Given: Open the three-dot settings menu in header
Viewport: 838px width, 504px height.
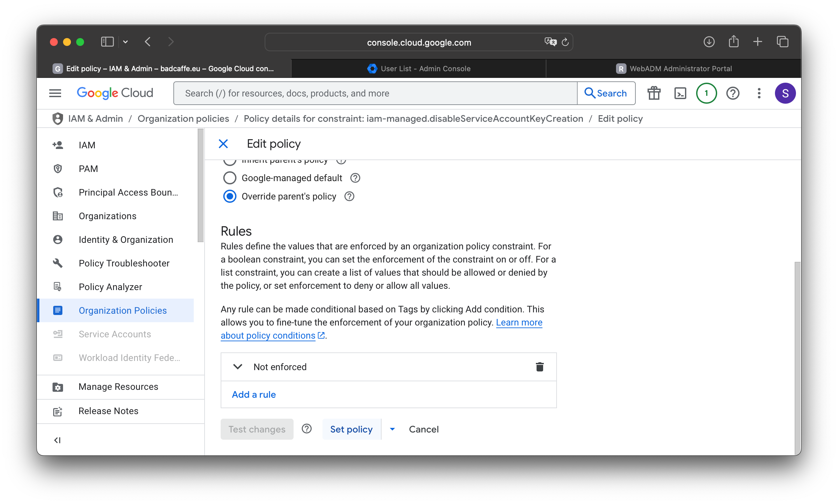Looking at the screenshot, I should [759, 93].
